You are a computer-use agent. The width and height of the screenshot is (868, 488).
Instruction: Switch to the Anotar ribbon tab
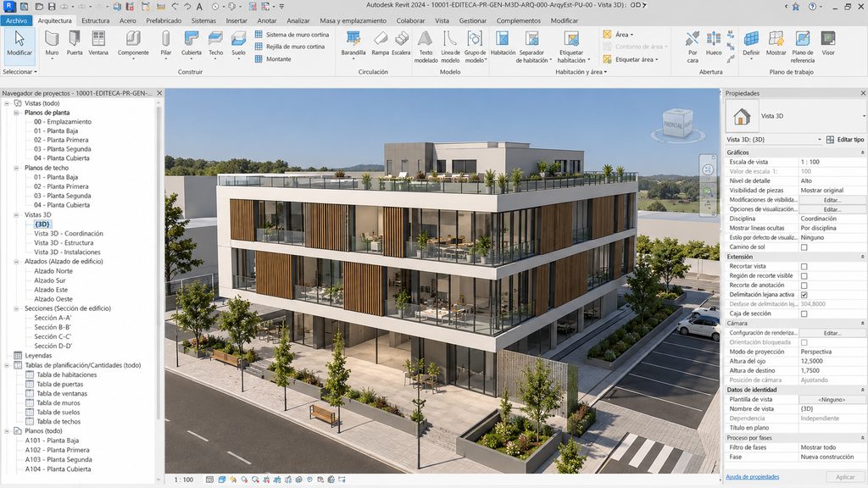(267, 20)
